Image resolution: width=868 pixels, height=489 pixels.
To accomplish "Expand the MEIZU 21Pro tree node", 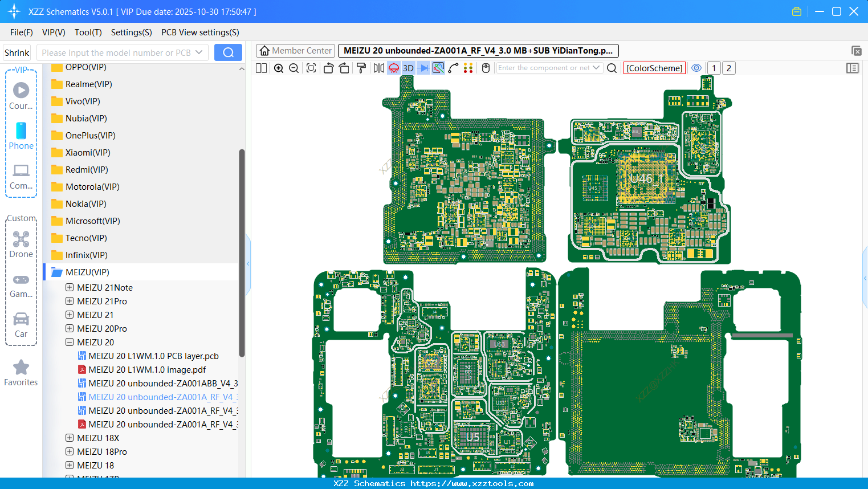I will [x=70, y=301].
